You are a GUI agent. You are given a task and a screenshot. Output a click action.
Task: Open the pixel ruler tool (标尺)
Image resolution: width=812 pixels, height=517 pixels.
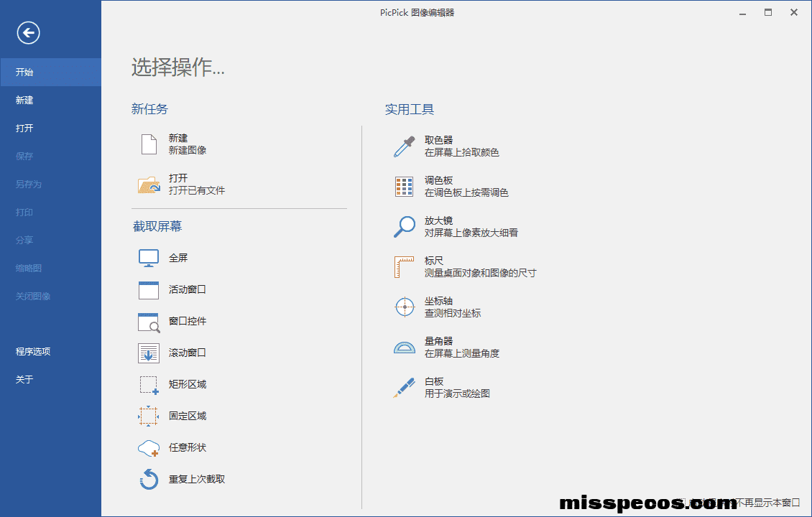(x=405, y=267)
